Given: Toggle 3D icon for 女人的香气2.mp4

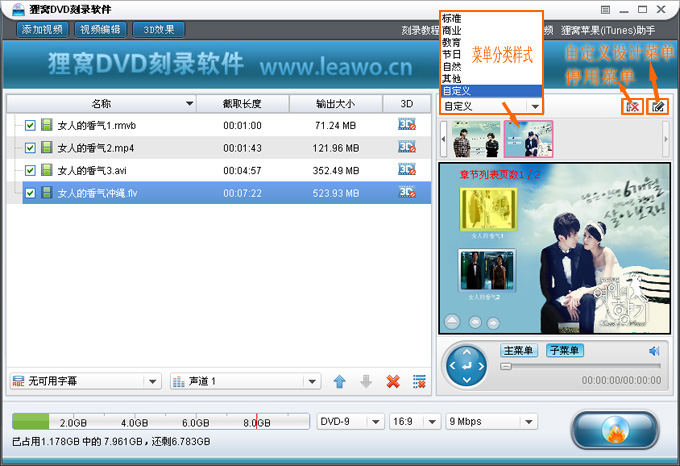Looking at the screenshot, I should point(407,147).
